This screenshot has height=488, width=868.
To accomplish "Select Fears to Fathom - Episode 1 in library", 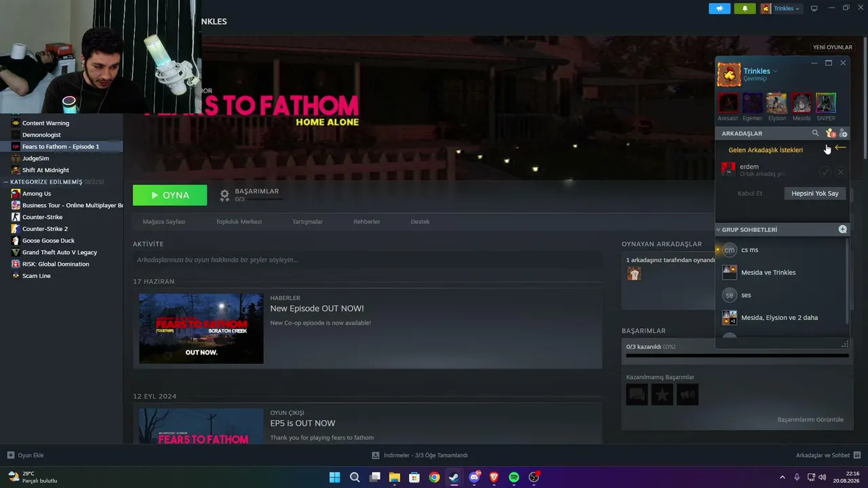I will (x=61, y=146).
